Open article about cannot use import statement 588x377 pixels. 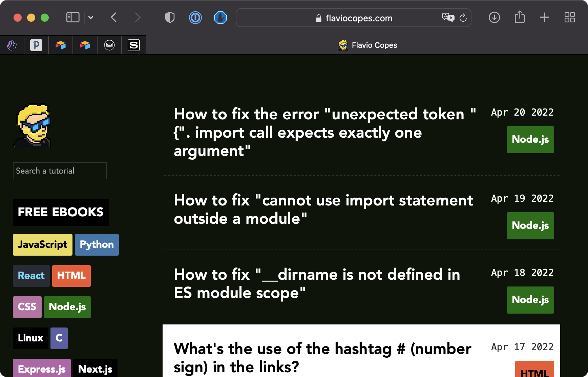pos(323,210)
